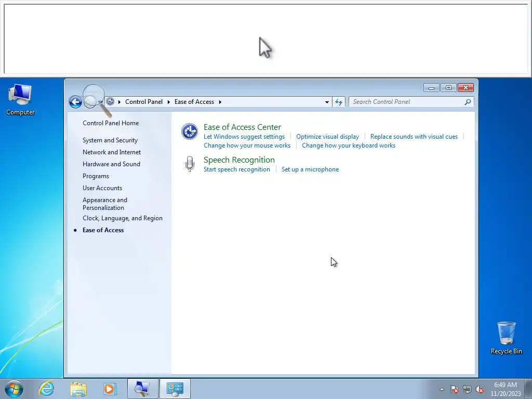Click Start speech recognition

(237, 169)
